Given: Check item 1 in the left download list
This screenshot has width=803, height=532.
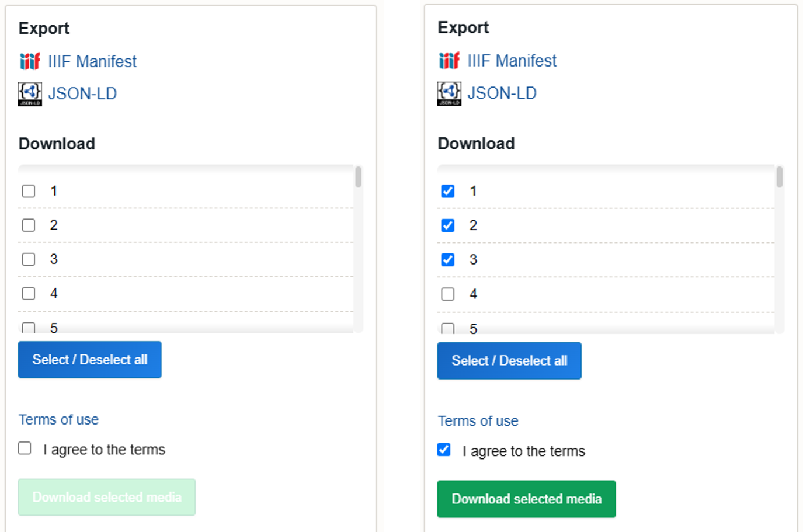Looking at the screenshot, I should click(x=28, y=190).
